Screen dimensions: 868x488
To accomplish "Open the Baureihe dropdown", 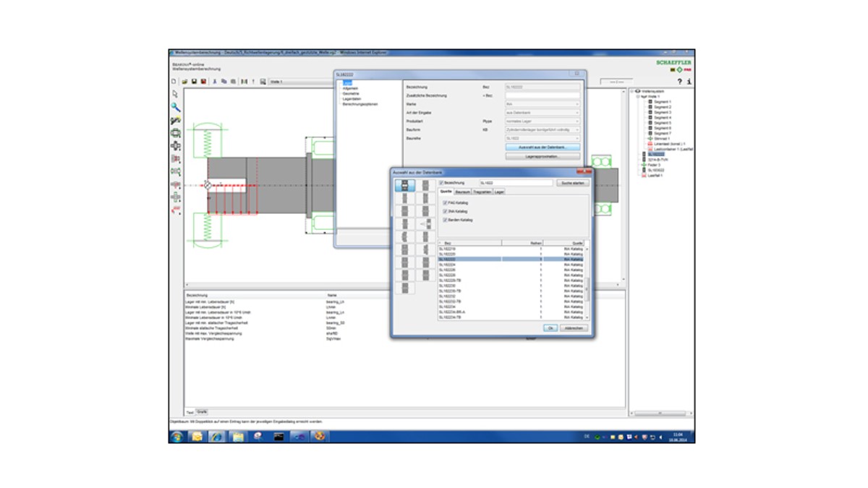I will point(542,138).
